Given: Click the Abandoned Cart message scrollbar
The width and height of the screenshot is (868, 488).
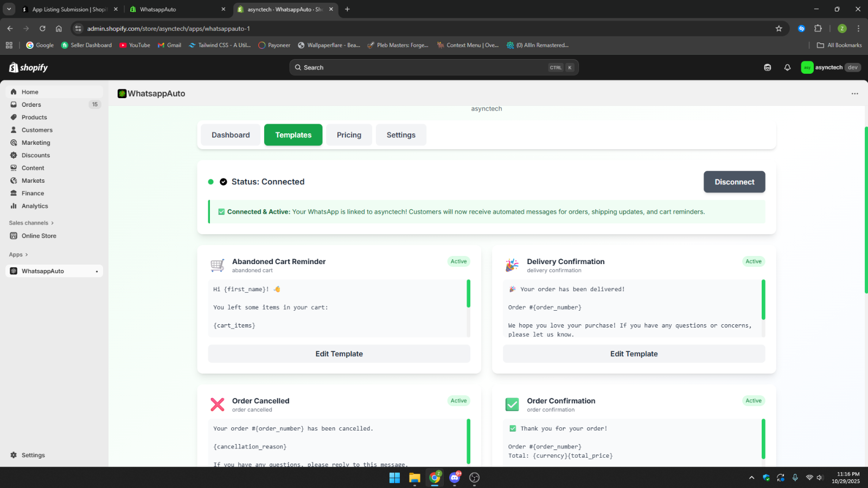Looking at the screenshot, I should point(468,293).
